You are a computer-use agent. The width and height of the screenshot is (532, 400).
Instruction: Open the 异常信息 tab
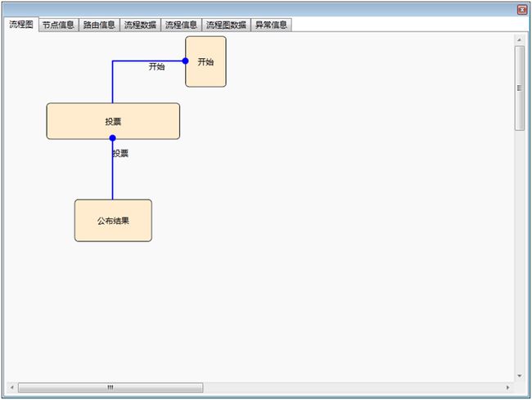click(271, 25)
